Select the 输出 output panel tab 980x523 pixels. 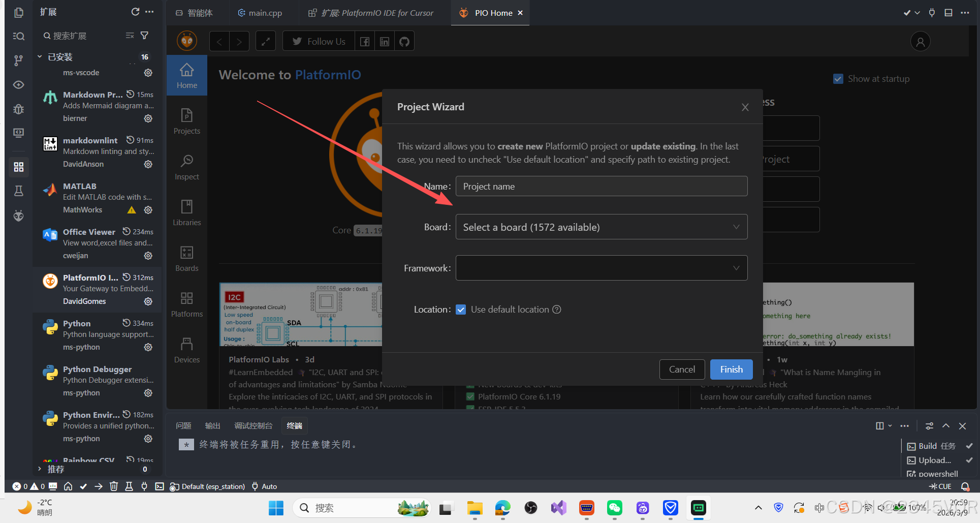[212, 426]
